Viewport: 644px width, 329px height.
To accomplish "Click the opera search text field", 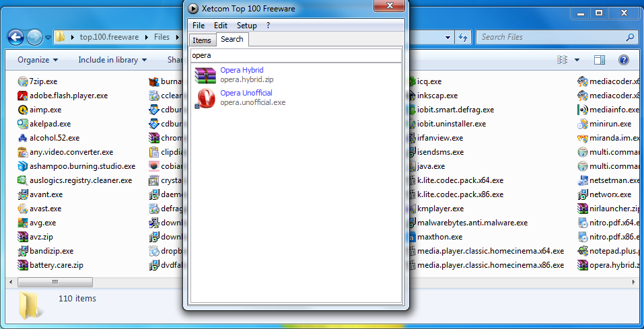I will [296, 55].
